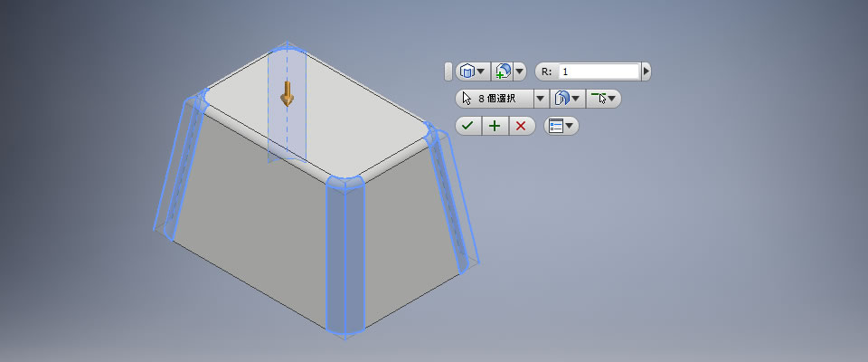Click the R radius value field

click(x=599, y=71)
